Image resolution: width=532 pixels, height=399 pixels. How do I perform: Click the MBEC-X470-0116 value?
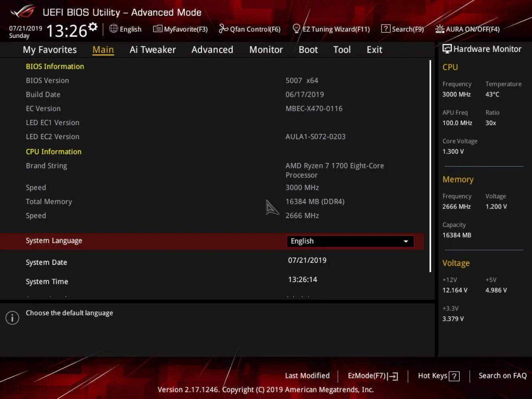click(314, 109)
